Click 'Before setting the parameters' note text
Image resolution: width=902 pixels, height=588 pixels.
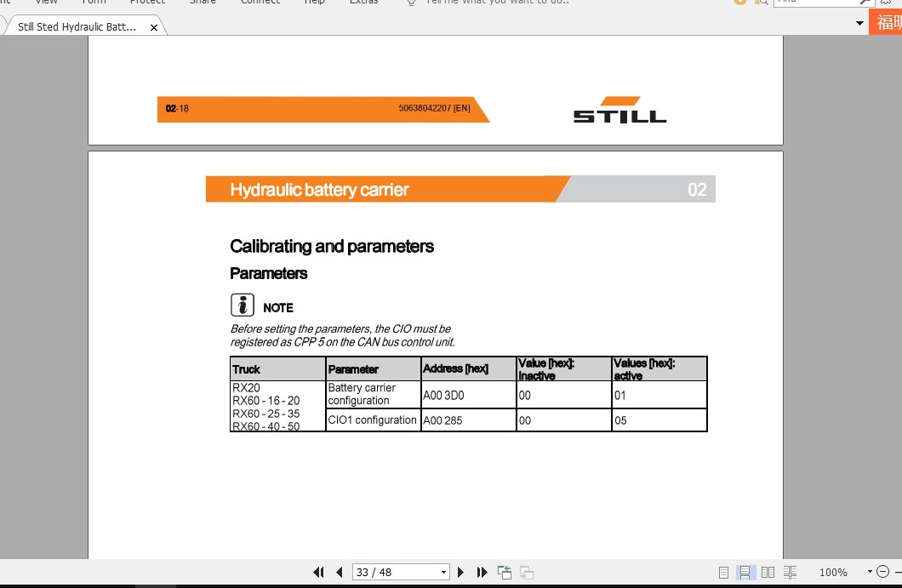pyautogui.click(x=342, y=335)
